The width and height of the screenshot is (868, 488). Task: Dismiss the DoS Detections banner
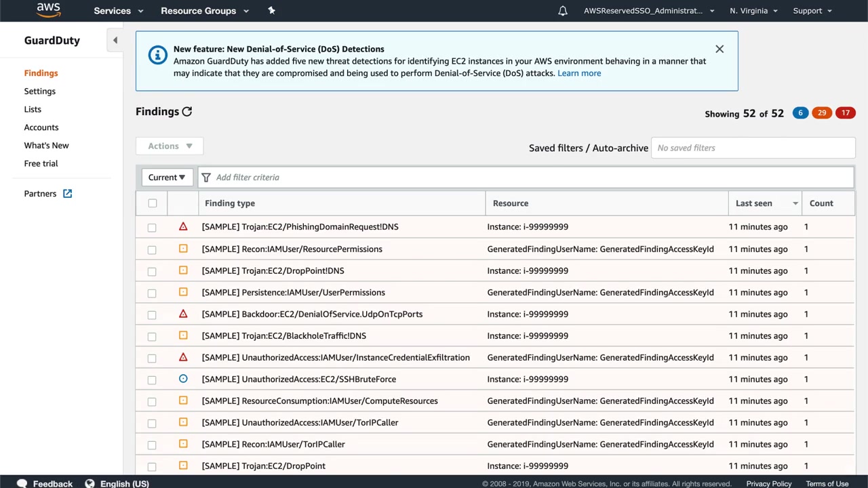tap(719, 49)
